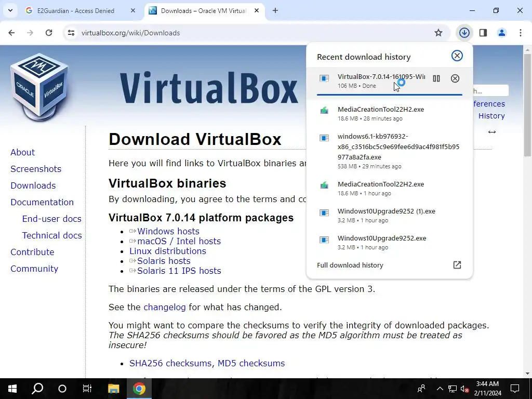Click the People taskbar icon

(x=421, y=389)
